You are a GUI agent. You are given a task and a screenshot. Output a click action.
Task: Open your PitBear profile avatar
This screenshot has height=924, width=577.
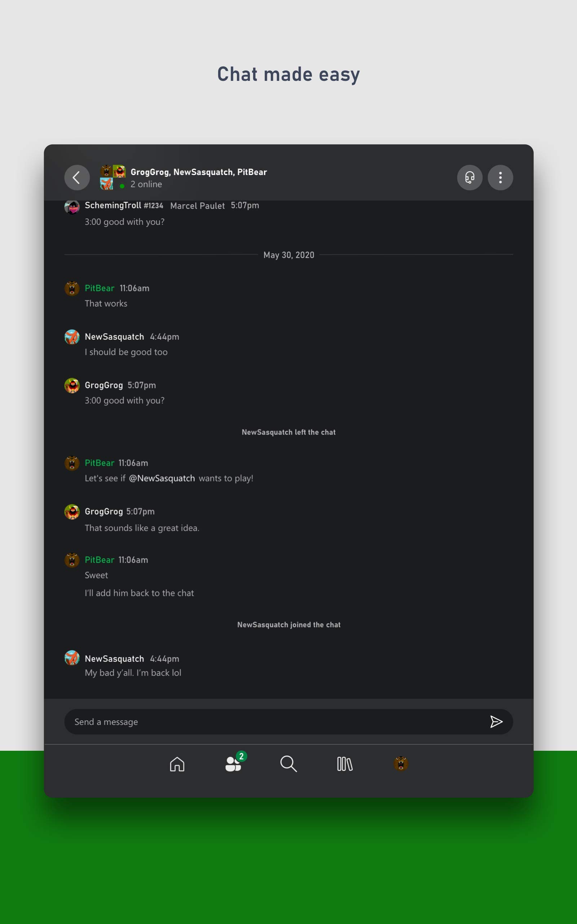click(401, 764)
